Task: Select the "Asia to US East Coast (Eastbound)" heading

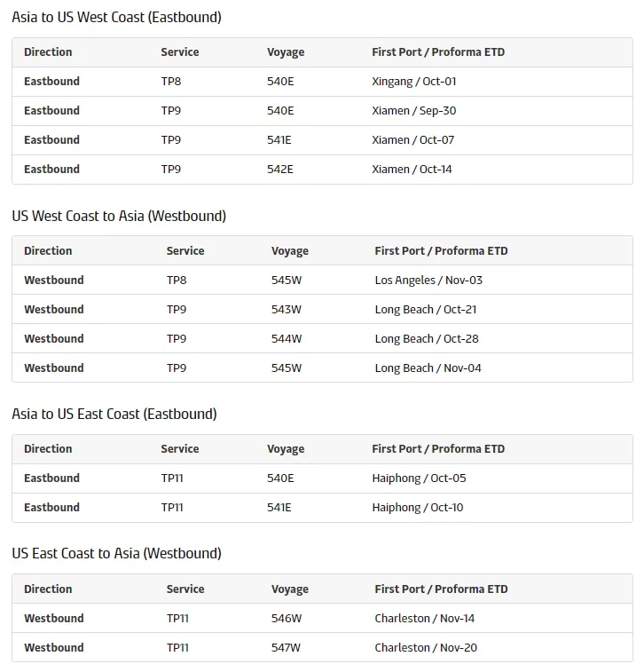Action: (x=114, y=414)
